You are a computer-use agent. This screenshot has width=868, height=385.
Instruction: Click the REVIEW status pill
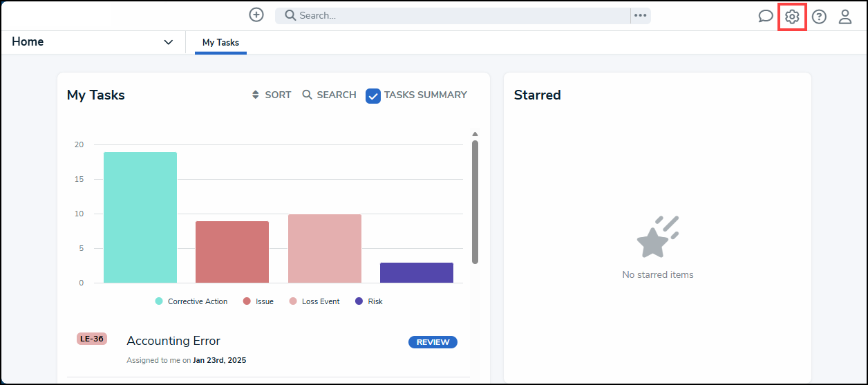tap(433, 342)
